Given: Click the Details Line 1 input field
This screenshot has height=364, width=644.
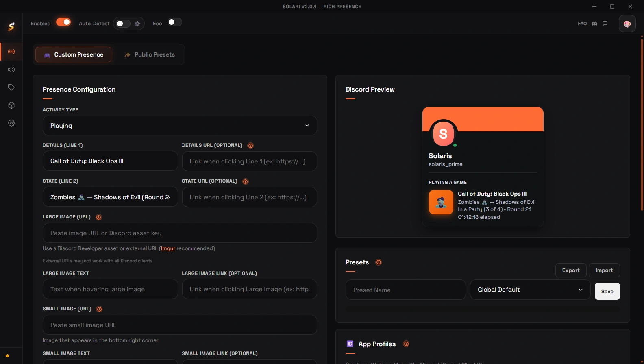Looking at the screenshot, I should 110,161.
